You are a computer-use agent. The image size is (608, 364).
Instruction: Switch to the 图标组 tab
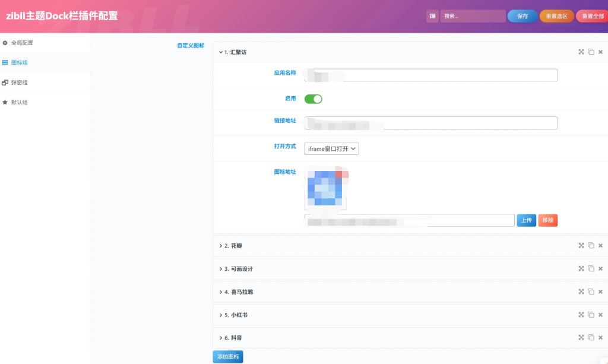[x=45, y=62]
